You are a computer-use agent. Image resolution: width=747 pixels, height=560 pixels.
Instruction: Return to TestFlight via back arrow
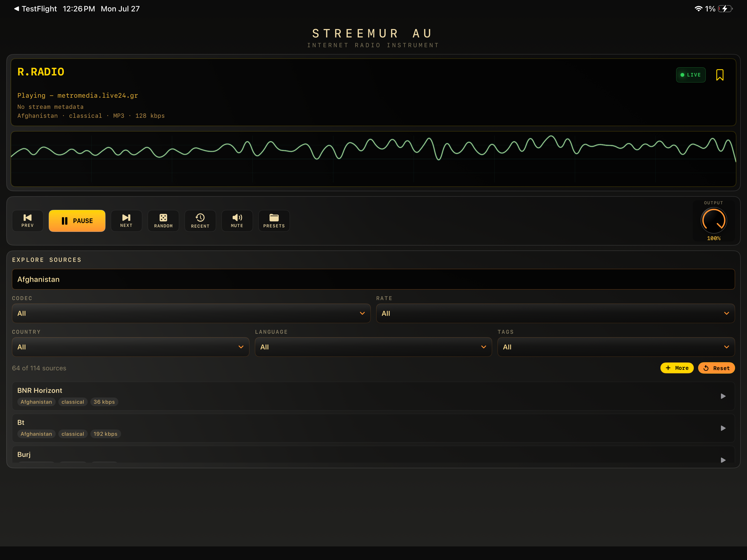[35, 9]
